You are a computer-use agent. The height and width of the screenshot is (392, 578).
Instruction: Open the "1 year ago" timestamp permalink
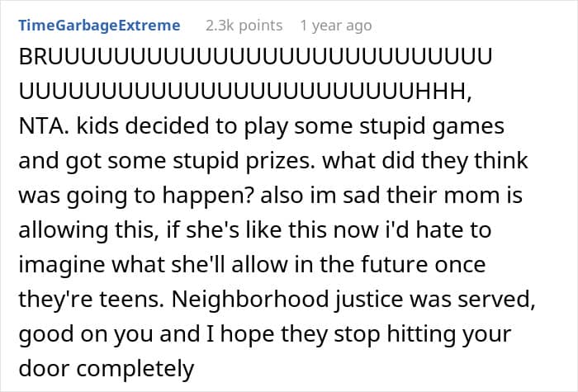coord(336,26)
